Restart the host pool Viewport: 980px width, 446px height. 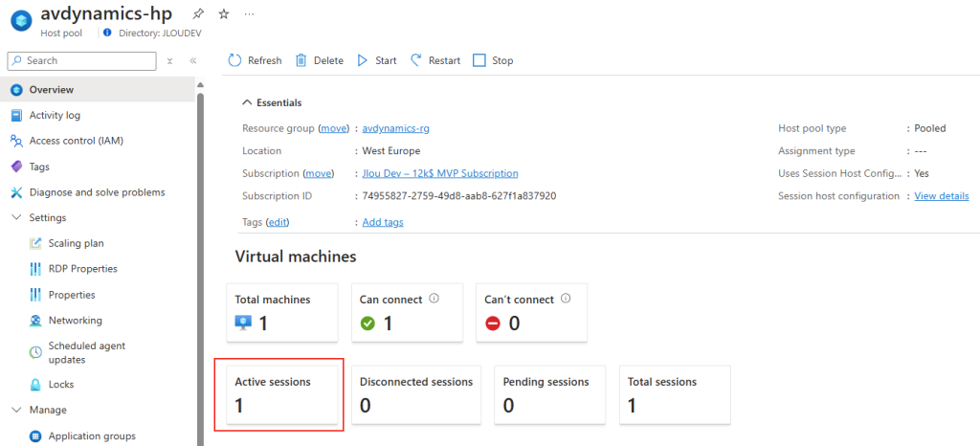click(435, 60)
